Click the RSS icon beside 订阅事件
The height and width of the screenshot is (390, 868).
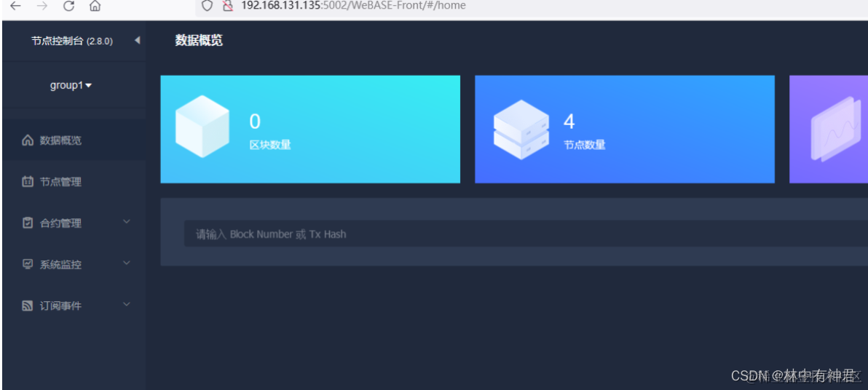[28, 306]
